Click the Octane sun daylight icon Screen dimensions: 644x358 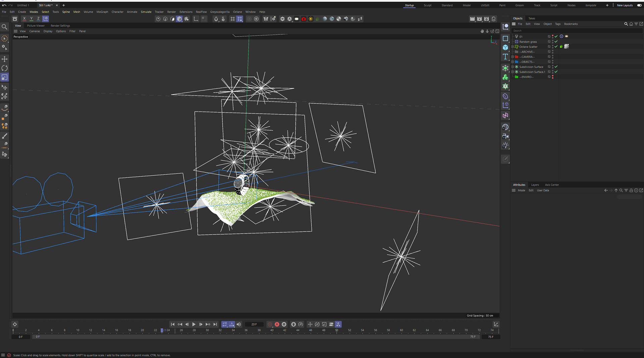311,19
